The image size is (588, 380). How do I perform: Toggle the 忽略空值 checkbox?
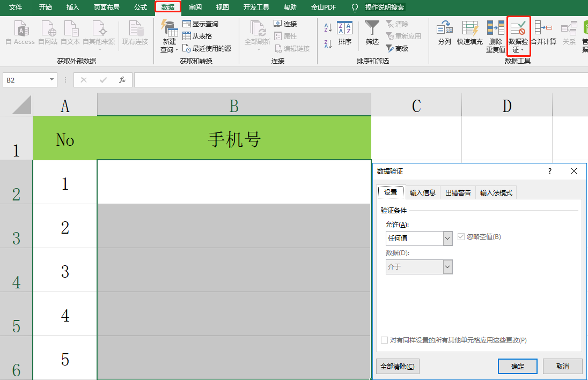[x=461, y=236]
